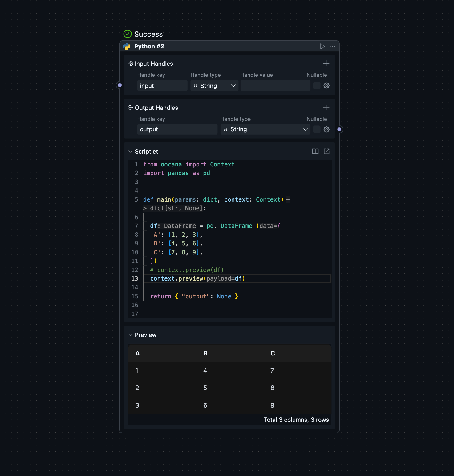Viewport: 454px width, 476px height.
Task: Add a new input handle
Action: point(326,64)
